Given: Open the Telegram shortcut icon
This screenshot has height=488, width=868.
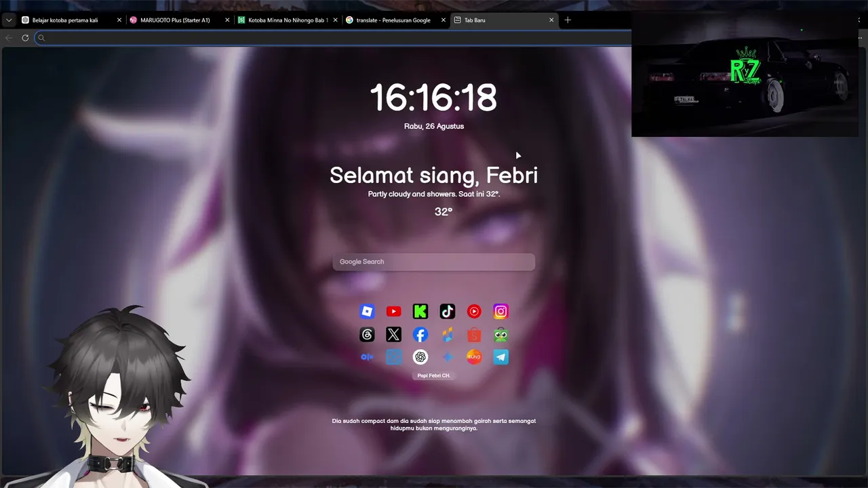Looking at the screenshot, I should click(x=501, y=357).
